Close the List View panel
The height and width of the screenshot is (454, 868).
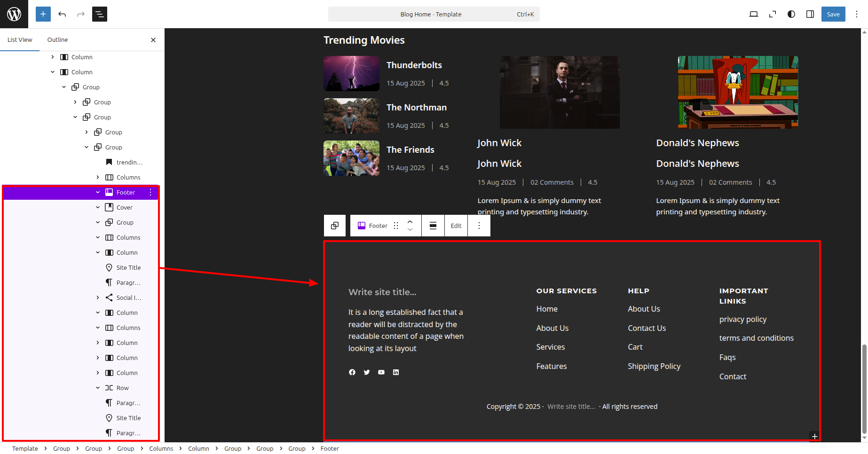pyautogui.click(x=153, y=40)
